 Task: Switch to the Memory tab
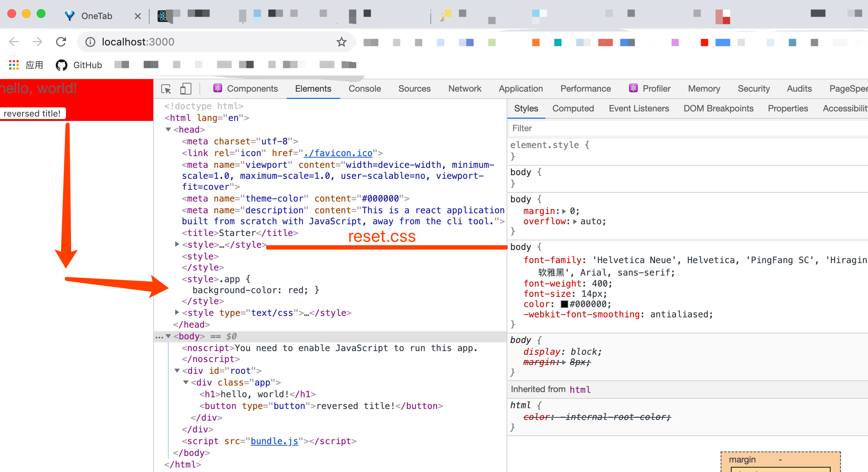704,89
